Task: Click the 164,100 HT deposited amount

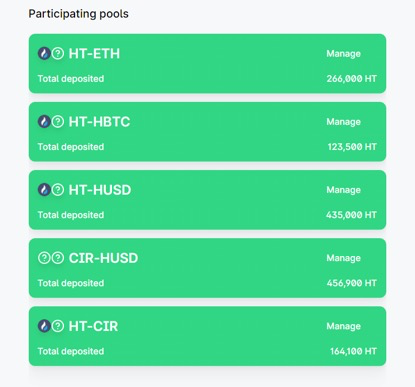Action: (x=353, y=351)
